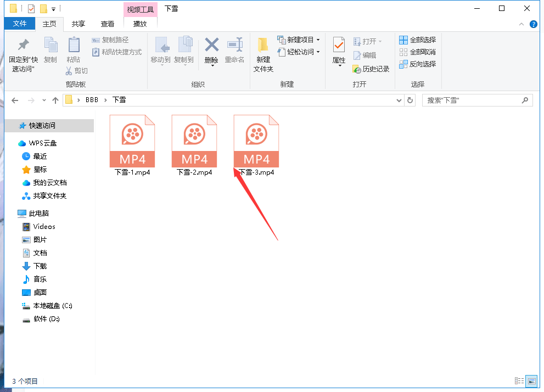Open Properties (属性) checkmark icon
544x392 pixels.
tap(339, 52)
